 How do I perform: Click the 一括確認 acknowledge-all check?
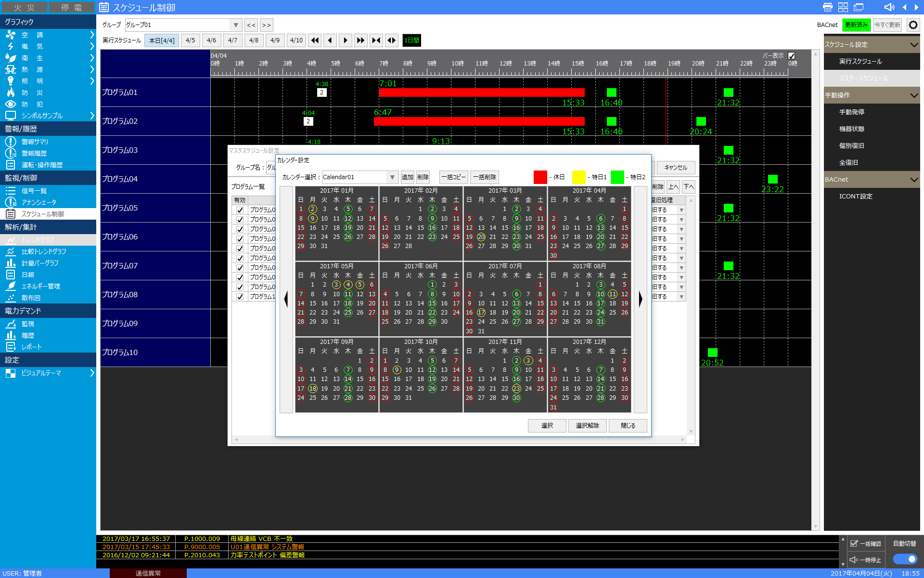pyautogui.click(x=865, y=543)
